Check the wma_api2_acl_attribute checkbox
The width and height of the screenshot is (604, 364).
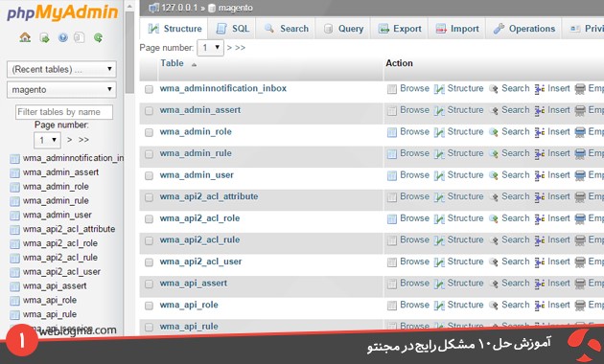click(x=149, y=197)
